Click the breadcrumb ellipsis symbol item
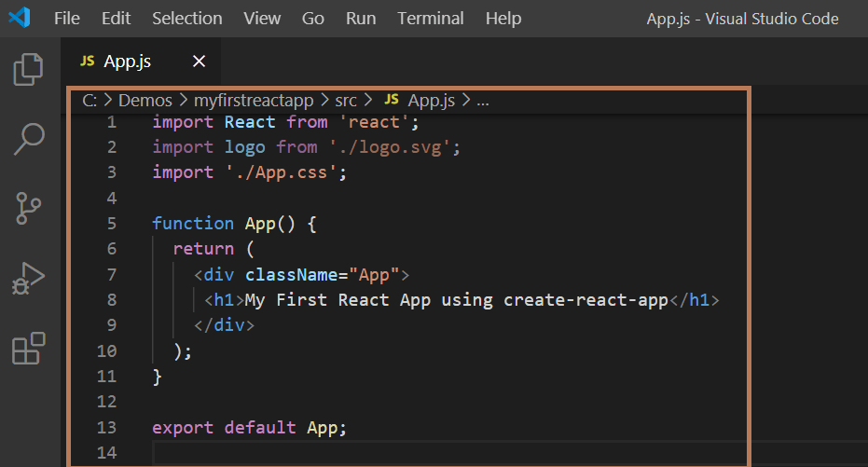Viewport: 868px width, 467px height. pos(483,102)
